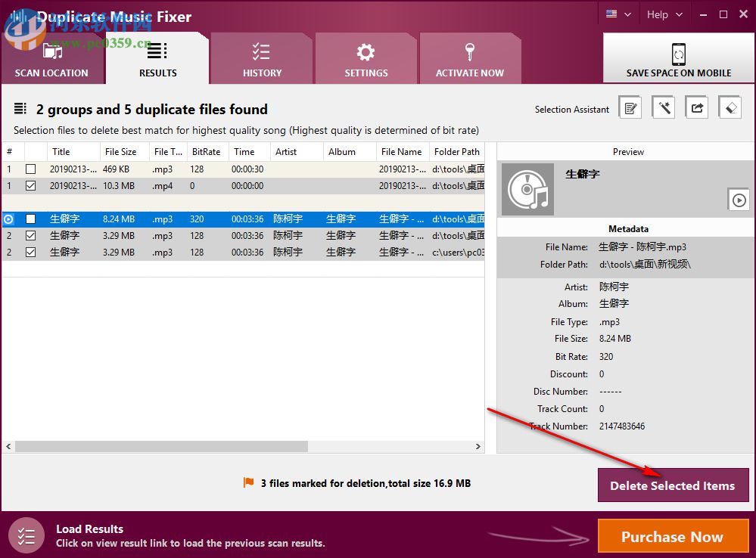Activate the software with the key icon
The width and height of the screenshot is (756, 558).
470,58
